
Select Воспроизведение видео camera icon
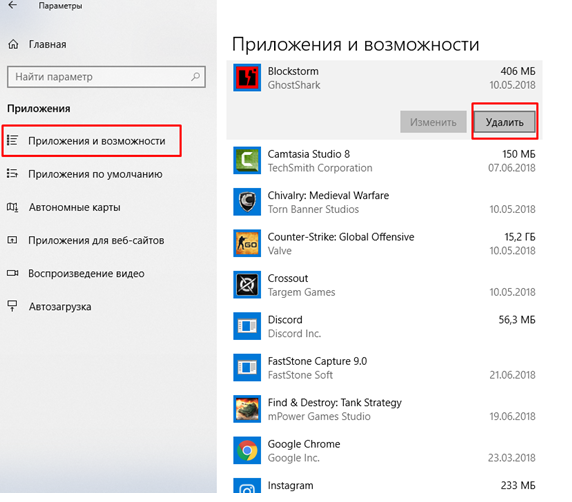tap(12, 273)
